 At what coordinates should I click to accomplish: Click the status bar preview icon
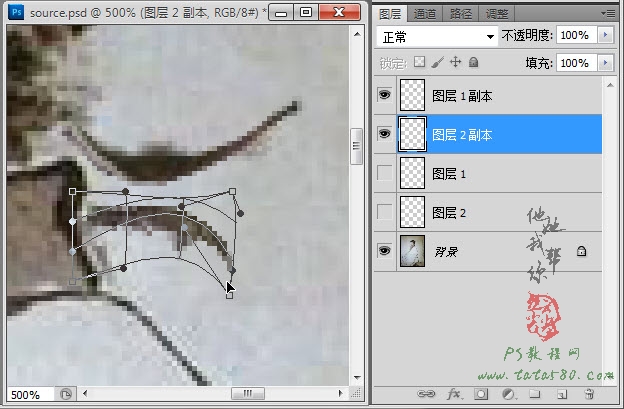pos(66,394)
